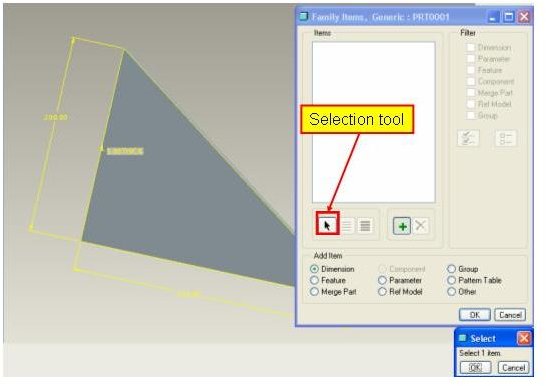Click inside the empty Items list box

coord(374,122)
